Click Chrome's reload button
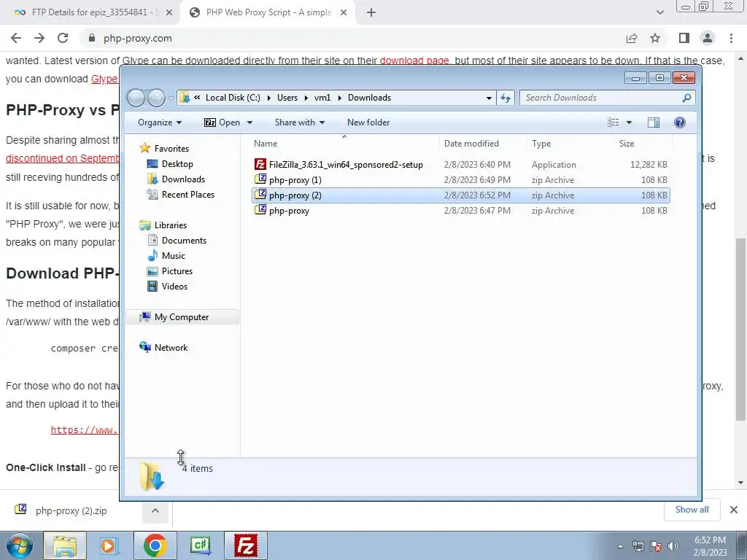 [63, 38]
